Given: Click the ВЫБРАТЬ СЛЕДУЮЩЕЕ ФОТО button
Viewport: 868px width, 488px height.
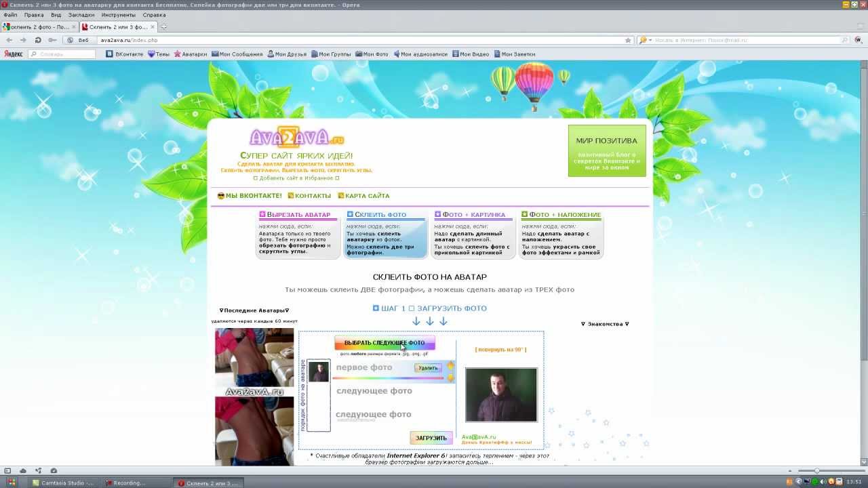Looking at the screenshot, I should 384,343.
